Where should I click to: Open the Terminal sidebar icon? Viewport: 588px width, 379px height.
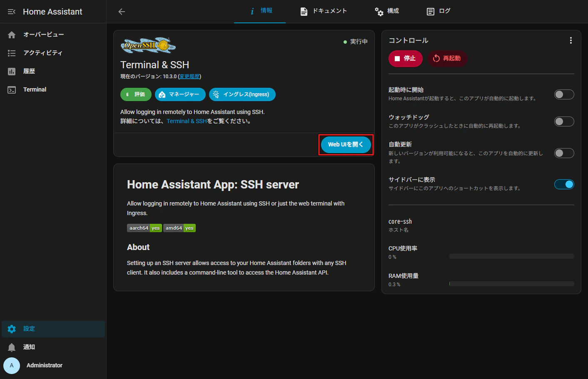coord(12,89)
